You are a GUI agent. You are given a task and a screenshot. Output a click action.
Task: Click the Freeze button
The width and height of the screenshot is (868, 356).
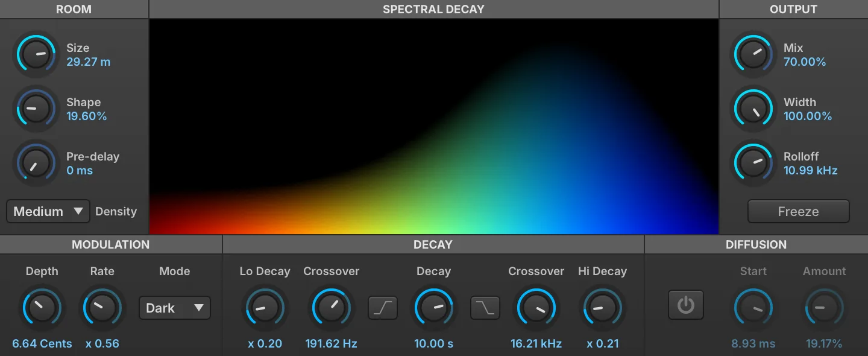(x=798, y=211)
